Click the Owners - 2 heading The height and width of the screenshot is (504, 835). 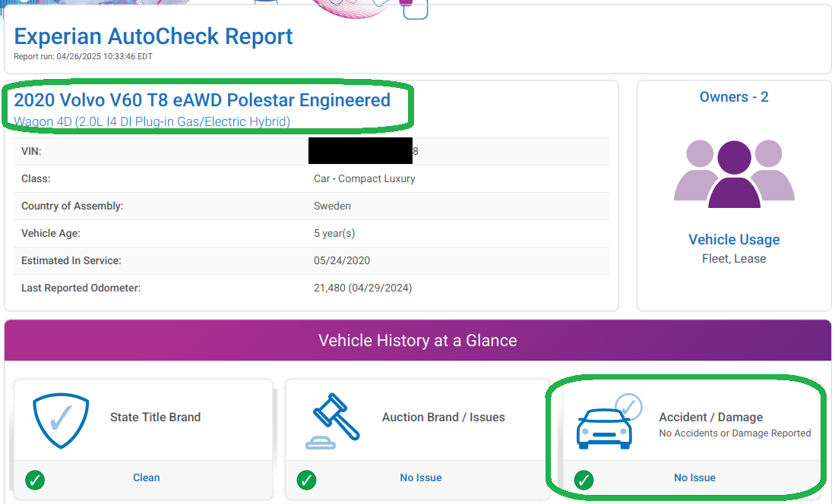[x=734, y=97]
